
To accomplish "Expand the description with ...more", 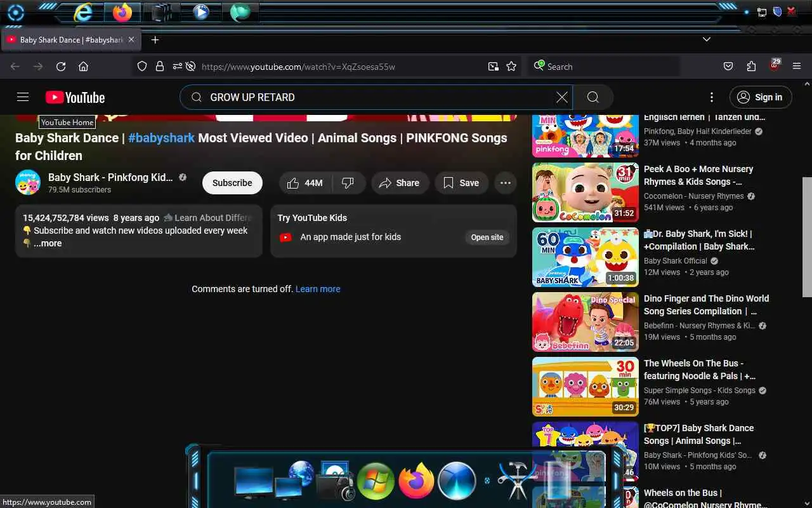I will [48, 243].
